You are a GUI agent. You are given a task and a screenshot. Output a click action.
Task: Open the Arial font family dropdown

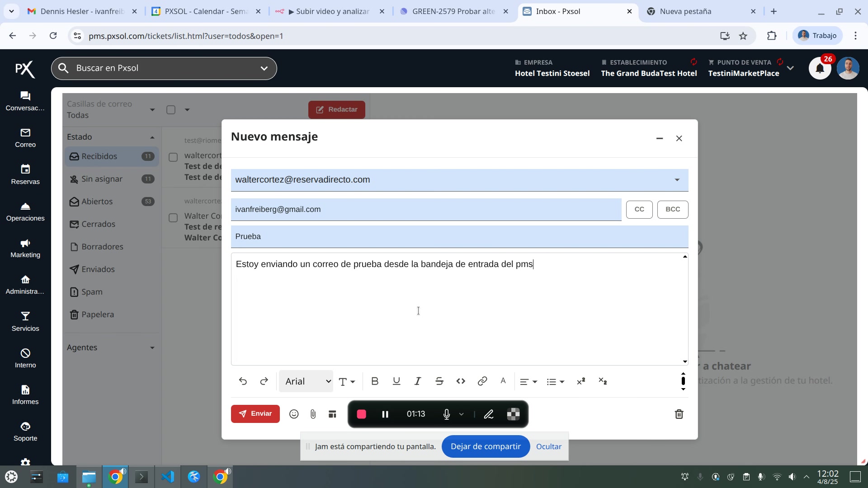[306, 381]
